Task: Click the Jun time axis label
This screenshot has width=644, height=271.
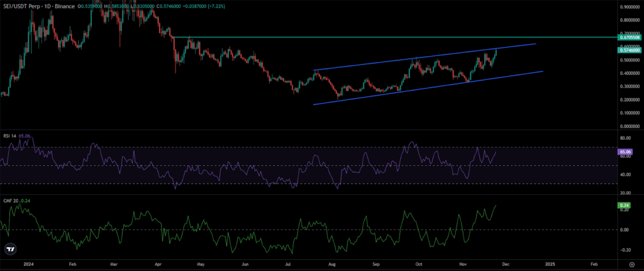Action: pos(245,265)
